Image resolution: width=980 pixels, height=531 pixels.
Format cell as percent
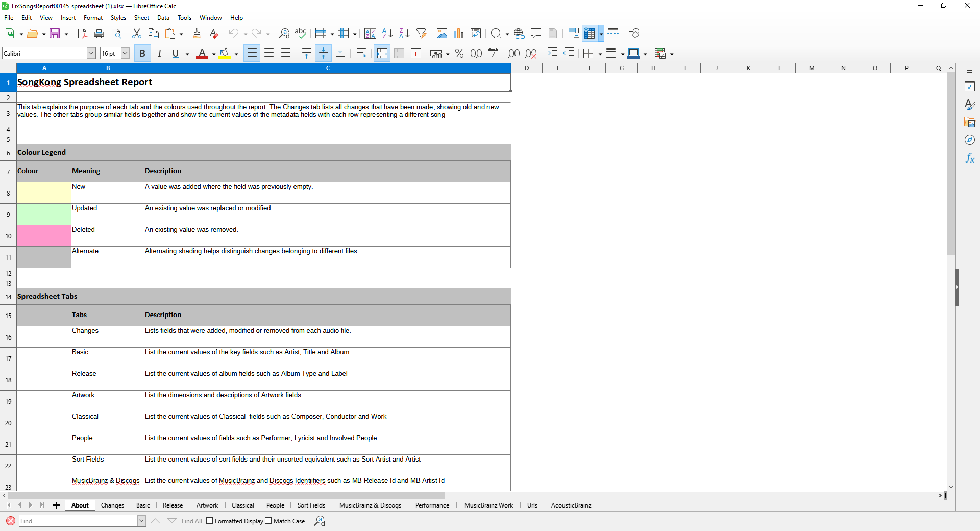(x=459, y=54)
